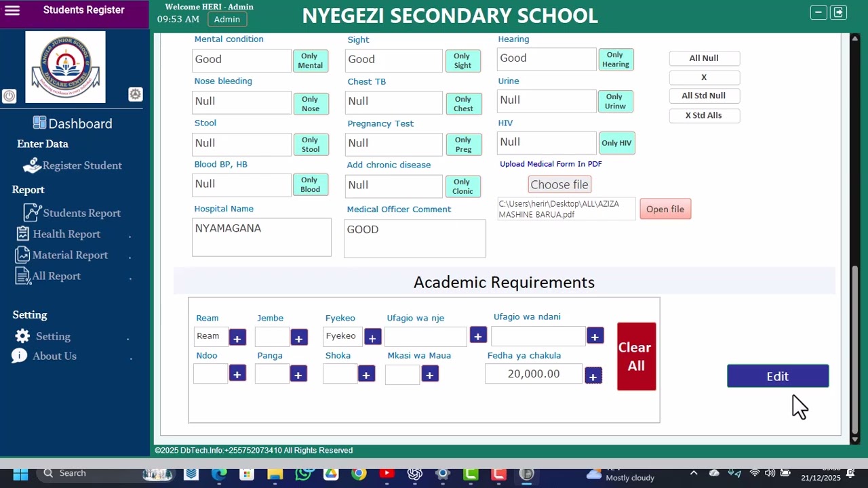Click the Only Blood button

311,184
